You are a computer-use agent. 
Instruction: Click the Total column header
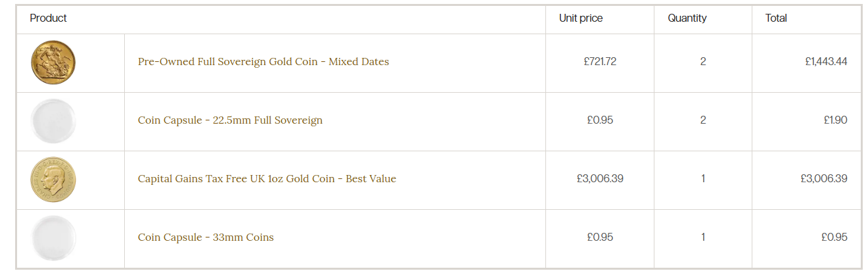pyautogui.click(x=776, y=18)
